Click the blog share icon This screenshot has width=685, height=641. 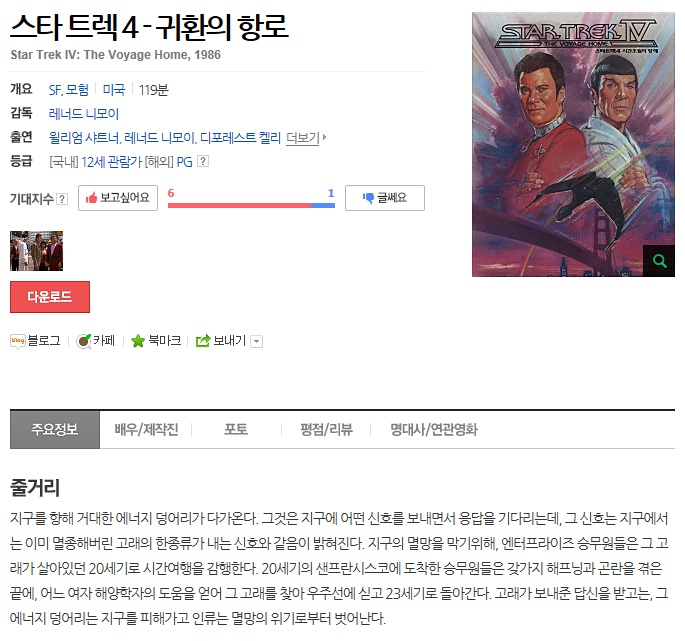(x=17, y=341)
